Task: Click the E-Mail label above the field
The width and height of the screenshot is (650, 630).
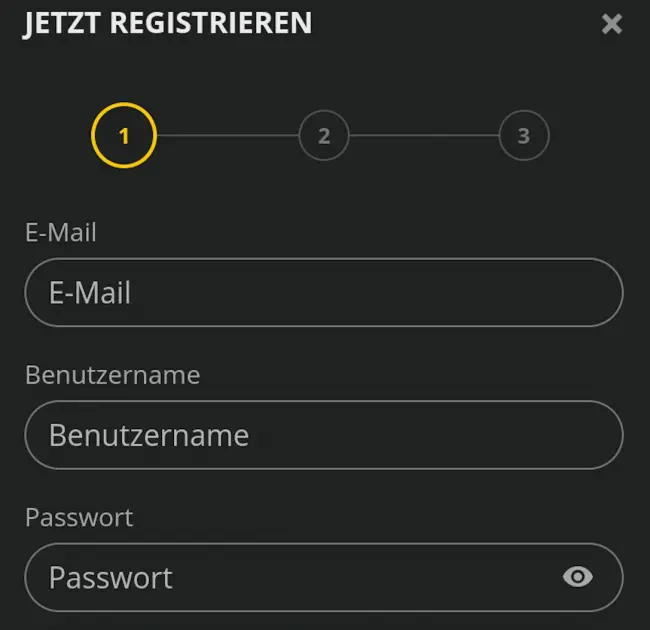Action: click(x=61, y=232)
